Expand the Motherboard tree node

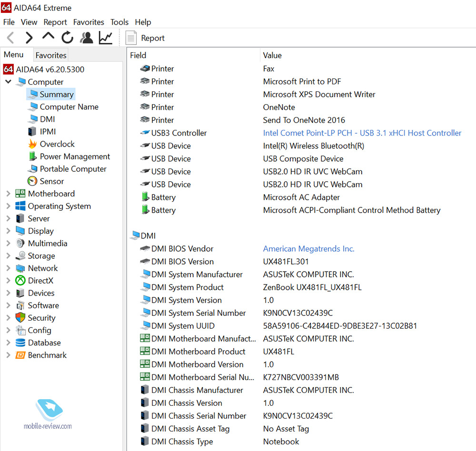[8, 194]
